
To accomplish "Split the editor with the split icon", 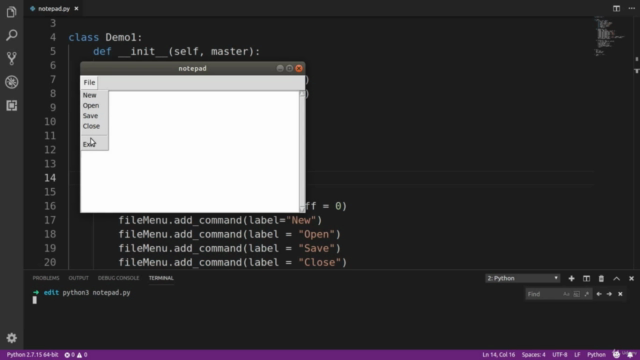I will [616, 9].
